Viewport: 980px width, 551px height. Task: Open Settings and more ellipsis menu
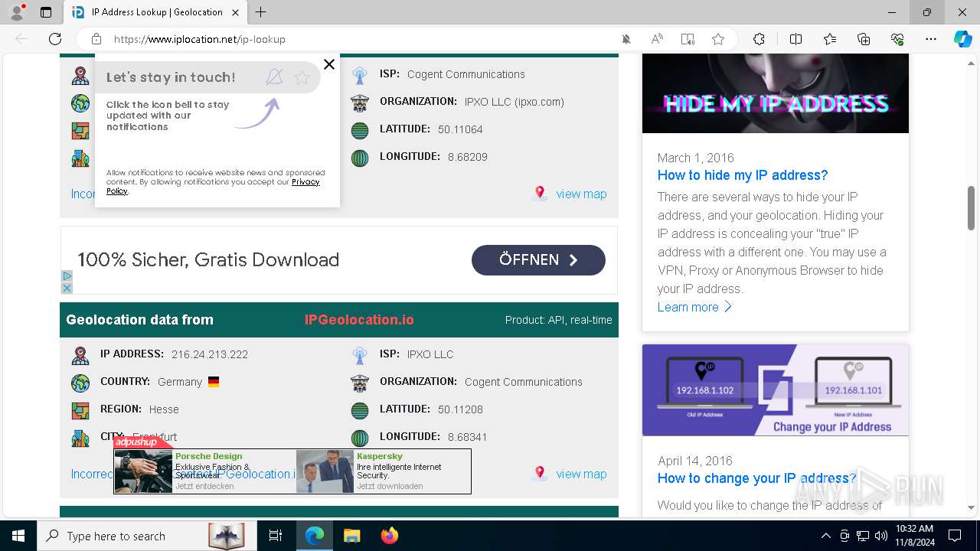point(931,39)
